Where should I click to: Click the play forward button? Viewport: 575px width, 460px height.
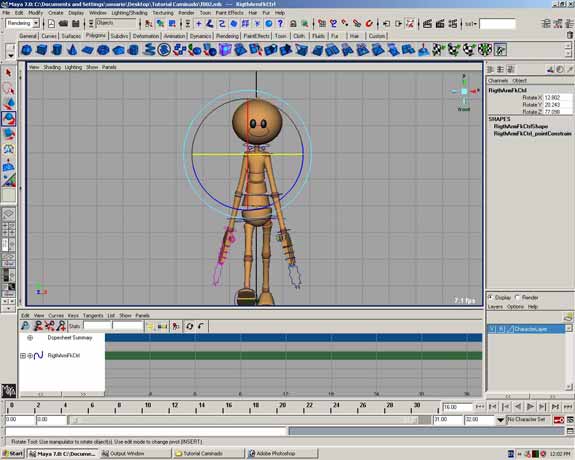[530, 406]
